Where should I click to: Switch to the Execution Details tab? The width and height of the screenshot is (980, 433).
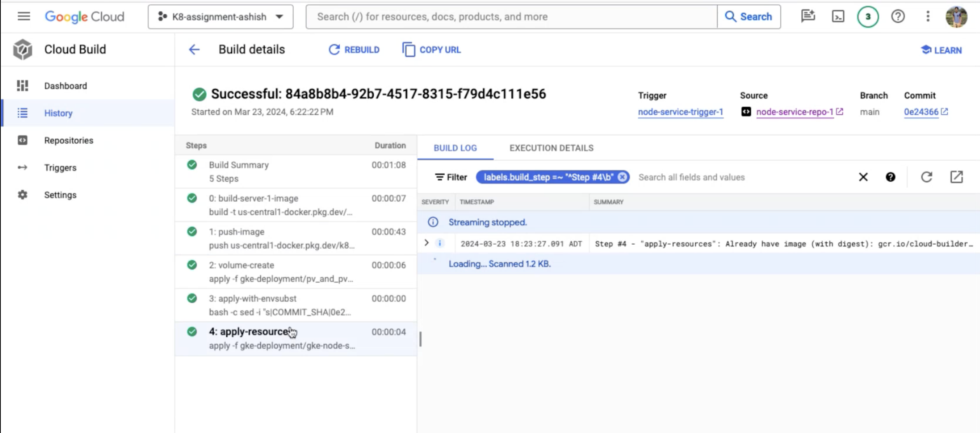(x=551, y=148)
